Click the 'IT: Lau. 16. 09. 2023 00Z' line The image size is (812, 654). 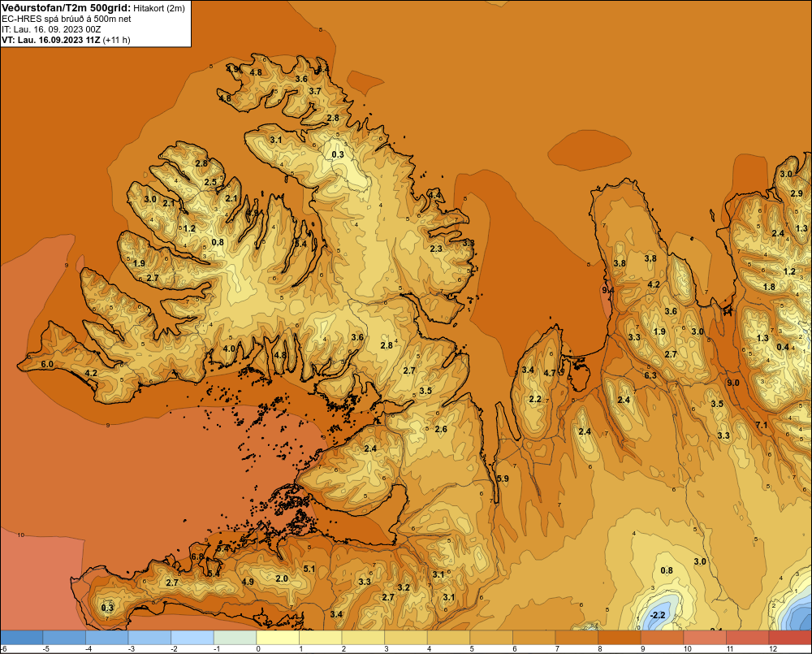coord(51,29)
